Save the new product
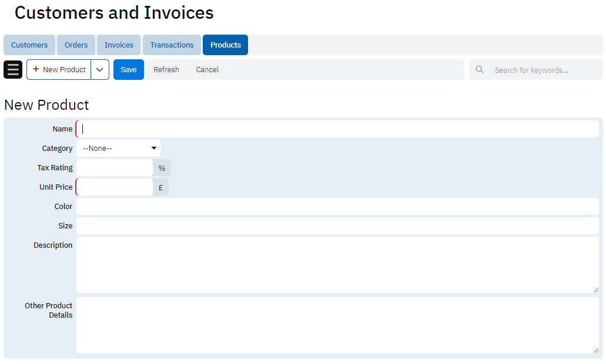Screen dimensions: 606x364 pyautogui.click(x=128, y=69)
